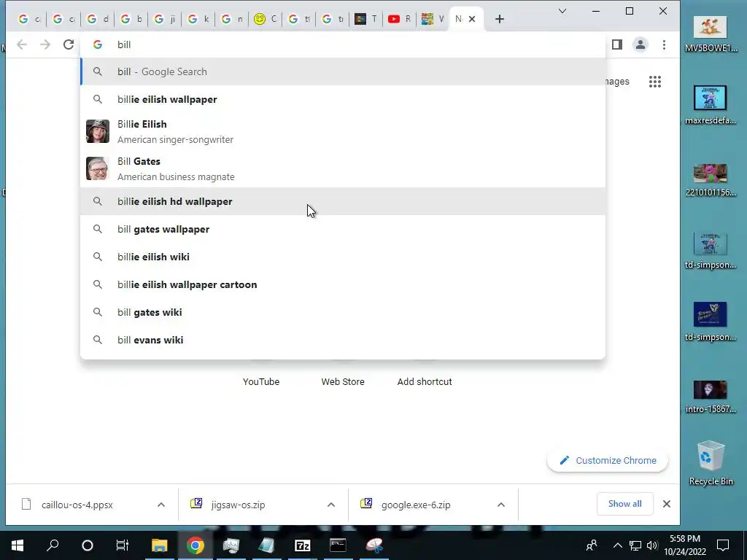Choose 'billie eilish hd wallpaper' suggestion

click(343, 201)
